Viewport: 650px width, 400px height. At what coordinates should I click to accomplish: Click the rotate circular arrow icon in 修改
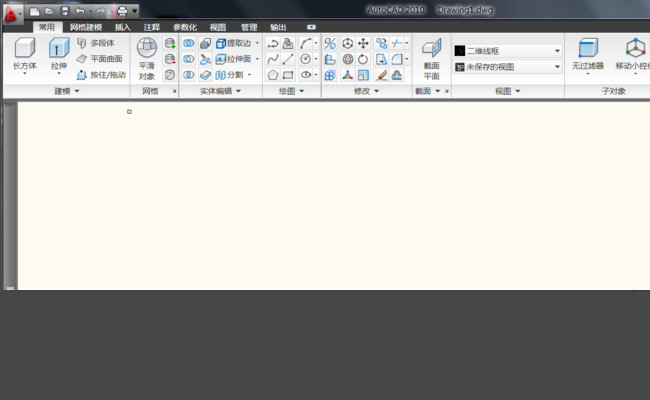click(363, 59)
